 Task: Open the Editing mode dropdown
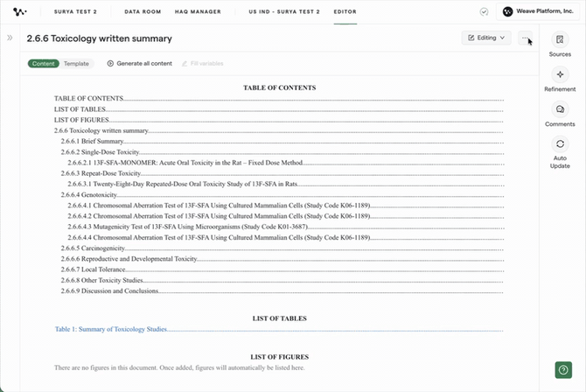click(486, 38)
